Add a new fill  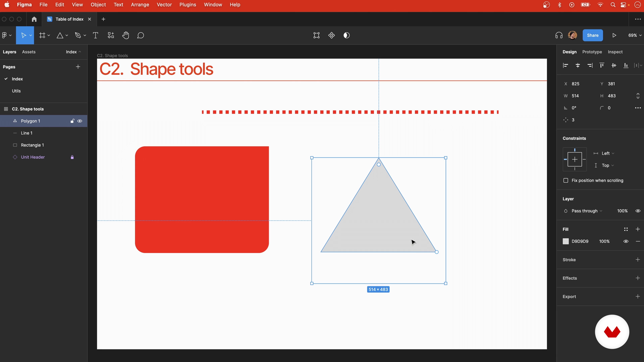point(638,229)
